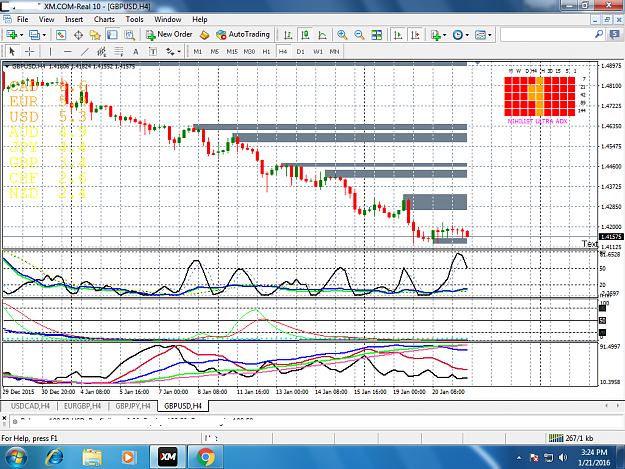Screen dimensions: 625x469
Task: Switch to the EURGBP,H4 chart tab
Action: point(83,406)
